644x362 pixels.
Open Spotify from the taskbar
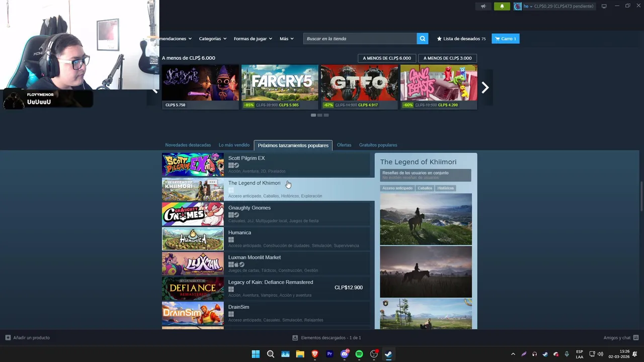tap(359, 354)
